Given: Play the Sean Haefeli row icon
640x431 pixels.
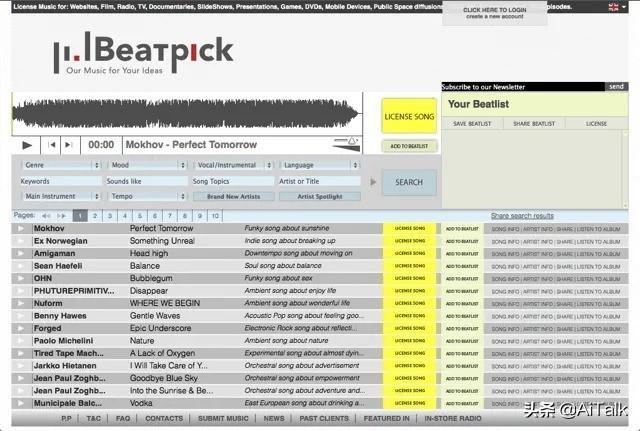Looking at the screenshot, I should tap(21, 266).
